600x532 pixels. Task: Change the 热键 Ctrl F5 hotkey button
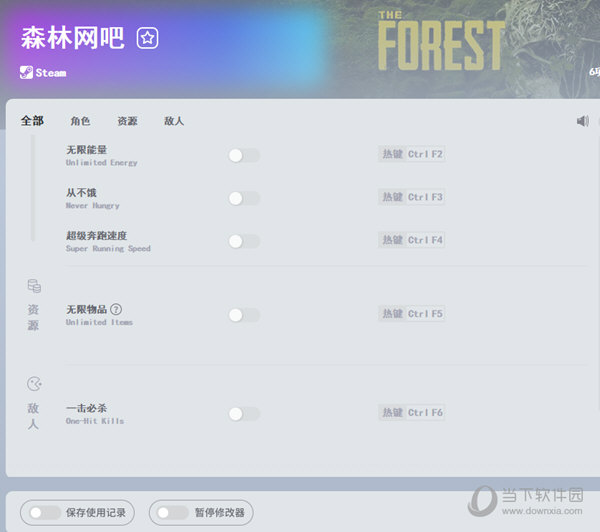[x=412, y=314]
